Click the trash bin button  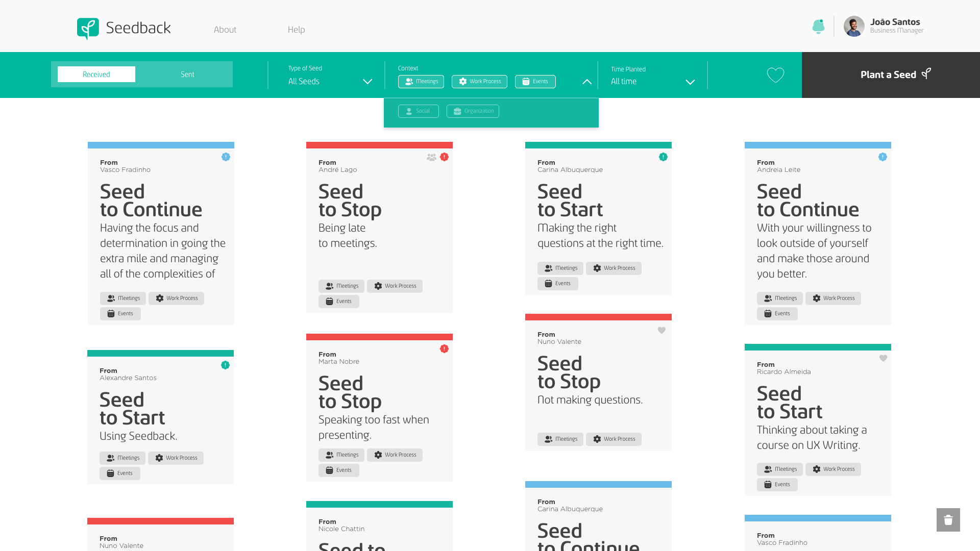[x=948, y=520]
